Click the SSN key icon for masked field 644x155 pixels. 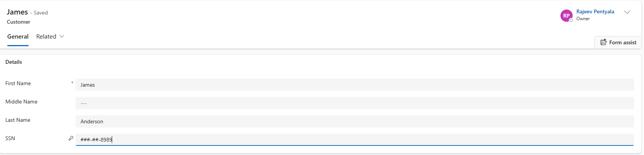71,138
